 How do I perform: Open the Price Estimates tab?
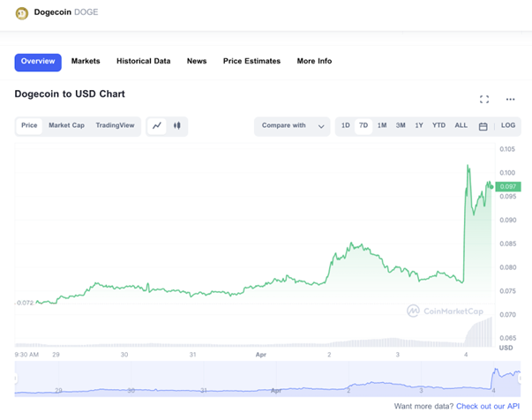pyautogui.click(x=251, y=61)
